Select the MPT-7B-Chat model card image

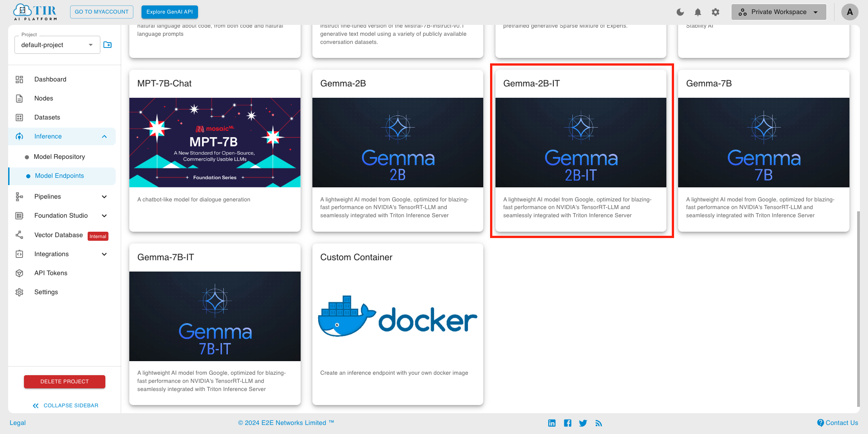coord(215,143)
